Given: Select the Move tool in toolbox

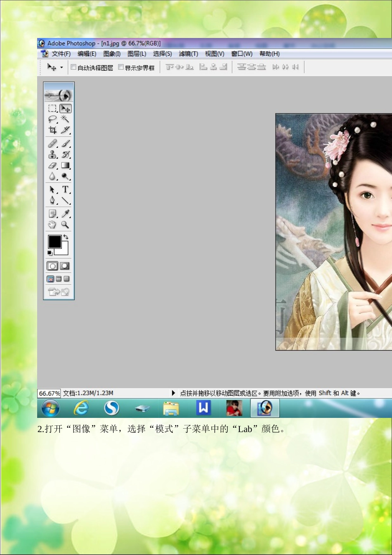Looking at the screenshot, I should (x=65, y=109).
